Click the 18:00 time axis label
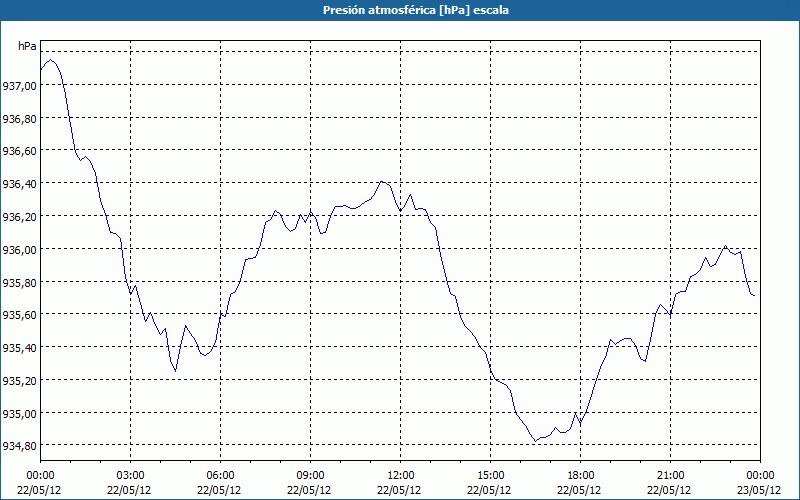This screenshot has height=500, width=800. coord(580,476)
